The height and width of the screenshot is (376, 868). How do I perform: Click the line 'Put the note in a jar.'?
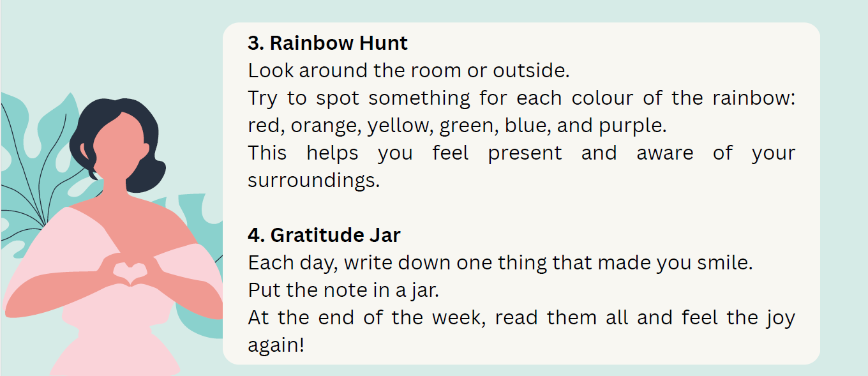(344, 290)
